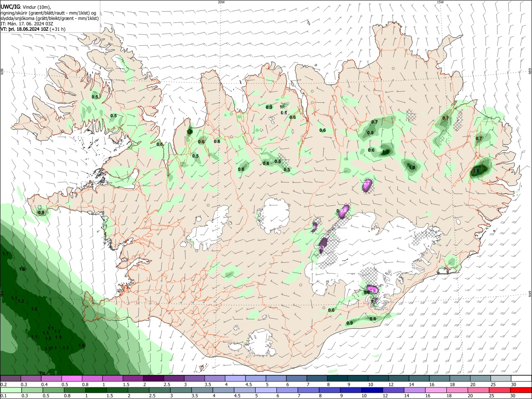532x399 pixels.
Task: Click upper legend swatch between 0.3 and 0.4
Action: click(31, 378)
